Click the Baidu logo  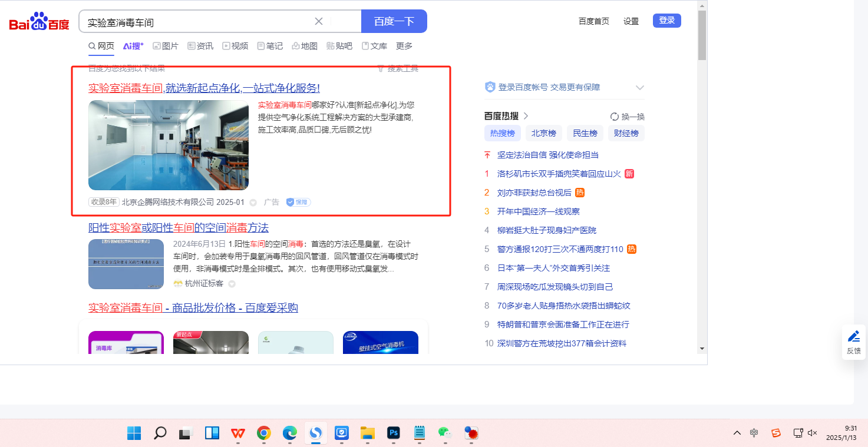39,22
